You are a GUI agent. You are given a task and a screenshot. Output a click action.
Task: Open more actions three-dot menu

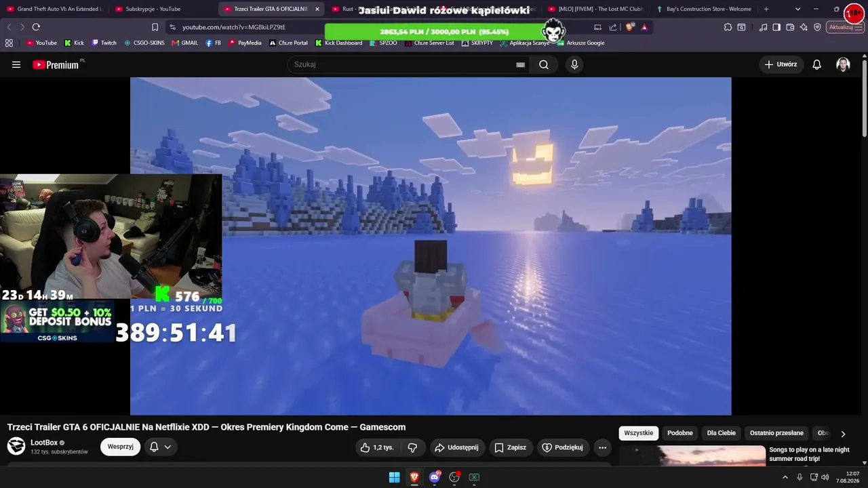tap(602, 447)
